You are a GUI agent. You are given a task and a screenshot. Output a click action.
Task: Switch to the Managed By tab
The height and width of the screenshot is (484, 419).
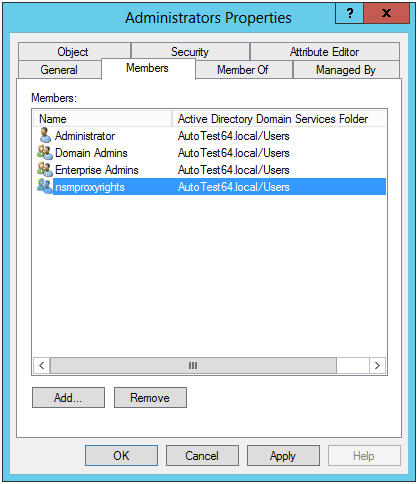click(x=346, y=70)
